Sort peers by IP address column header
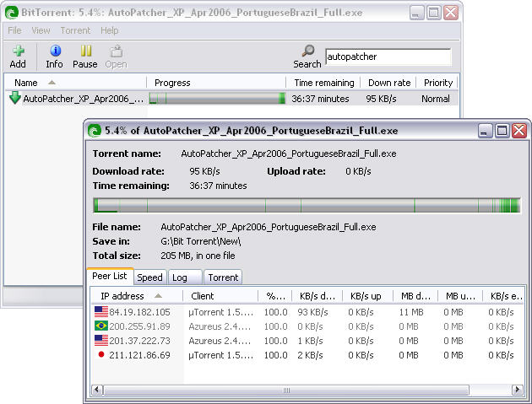 coord(137,296)
